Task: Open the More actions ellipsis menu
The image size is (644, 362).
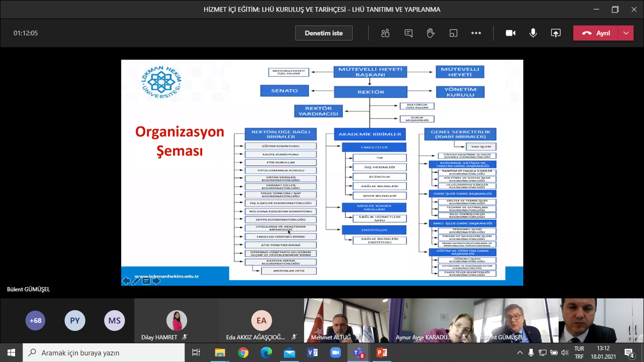Action: pos(476,33)
